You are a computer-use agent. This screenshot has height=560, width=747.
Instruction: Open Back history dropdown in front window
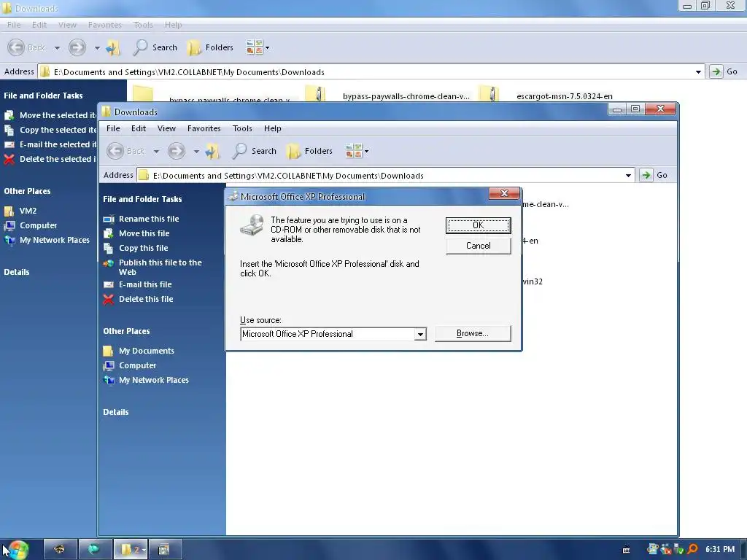tap(156, 152)
